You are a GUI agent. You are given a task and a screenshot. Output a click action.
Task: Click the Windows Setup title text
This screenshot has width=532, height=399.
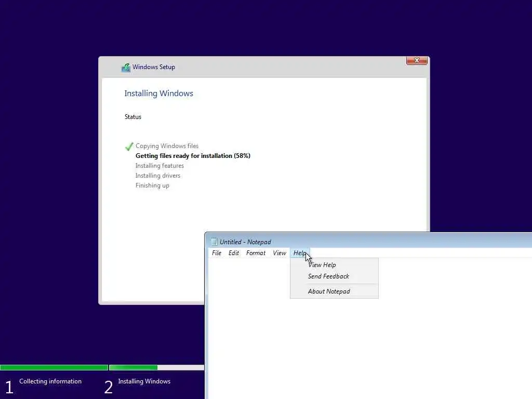pyautogui.click(x=154, y=67)
